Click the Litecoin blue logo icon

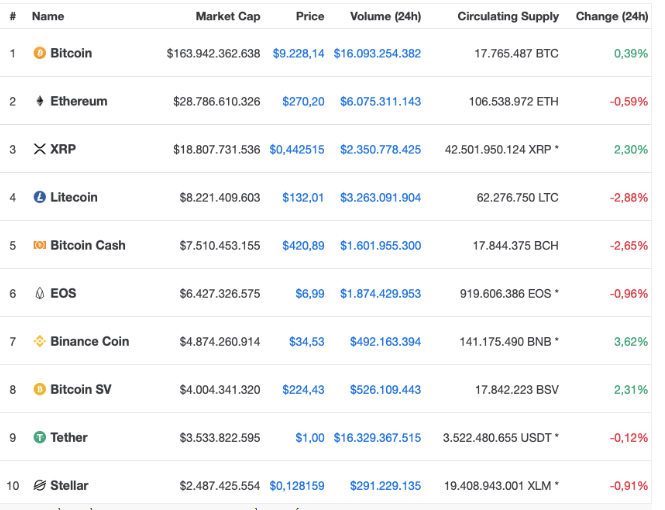[39, 197]
